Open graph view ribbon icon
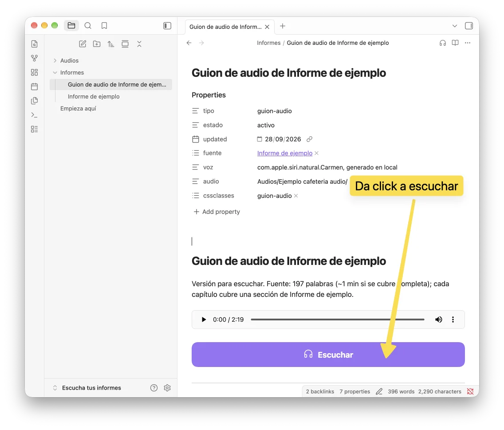504x430 pixels. click(x=35, y=58)
